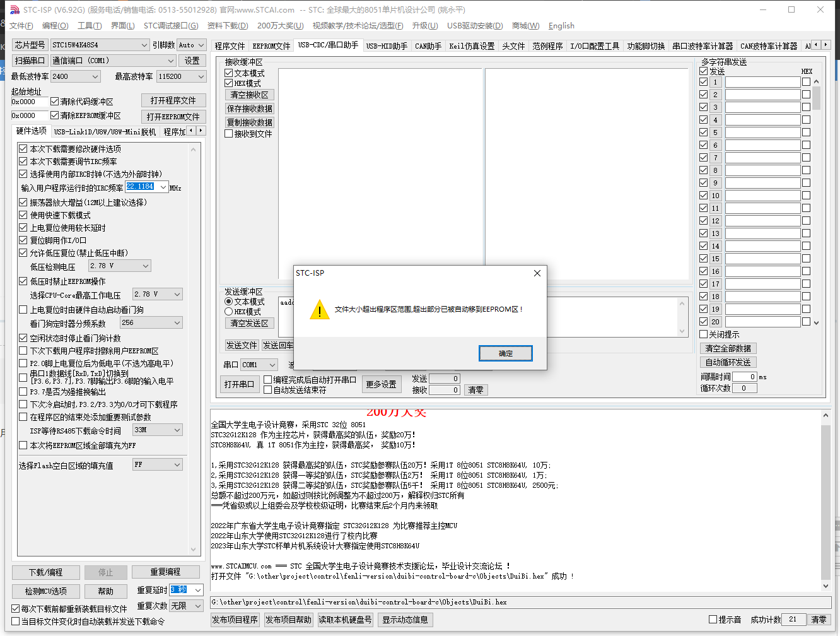The image size is (840, 636).
Task: Switch to Keil仿真设置 tab
Action: [472, 46]
